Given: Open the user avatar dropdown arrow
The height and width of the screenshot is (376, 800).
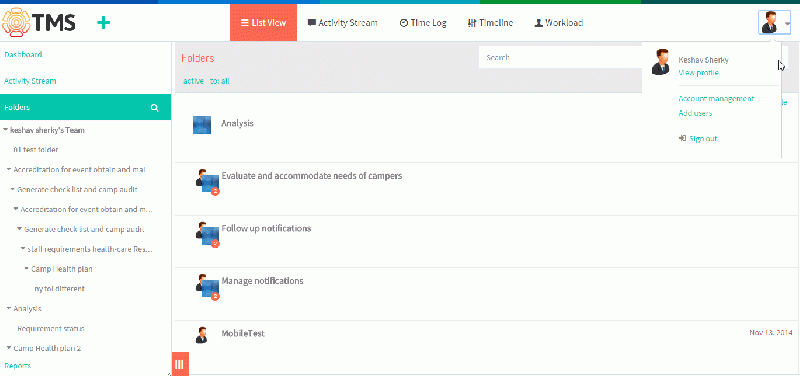Looking at the screenshot, I should click(x=788, y=23).
